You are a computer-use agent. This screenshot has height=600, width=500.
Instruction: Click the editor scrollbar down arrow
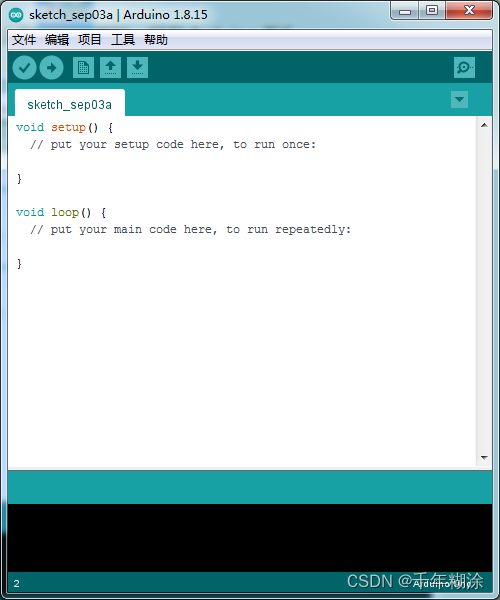tap(484, 457)
